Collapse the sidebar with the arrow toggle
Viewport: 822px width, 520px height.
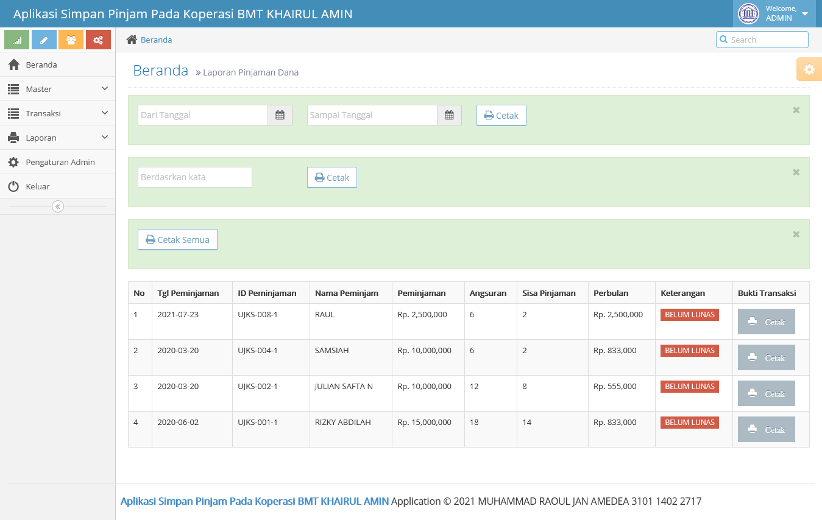(58, 207)
